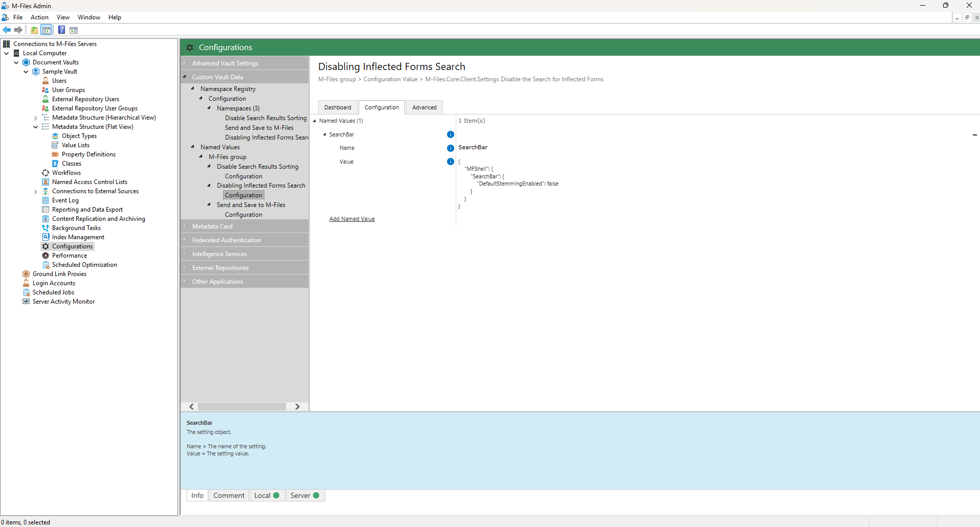Screen dimensions: 980x527
Task: Click the Ground Link Proxies icon
Action: click(26, 274)
